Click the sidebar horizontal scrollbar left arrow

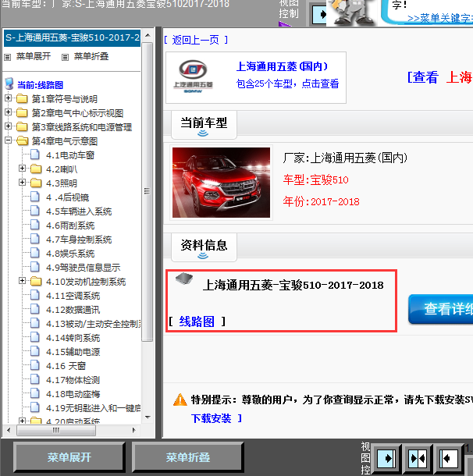[9, 430]
